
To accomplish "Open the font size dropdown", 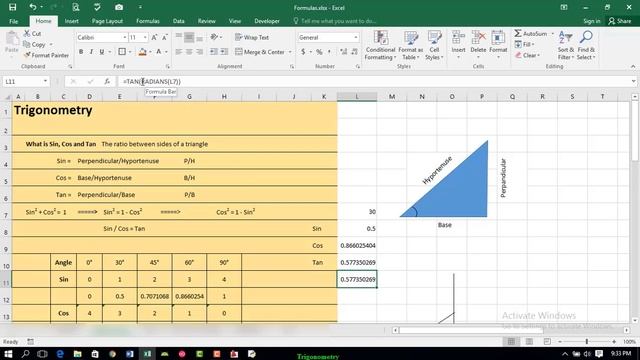I will tap(145, 38).
